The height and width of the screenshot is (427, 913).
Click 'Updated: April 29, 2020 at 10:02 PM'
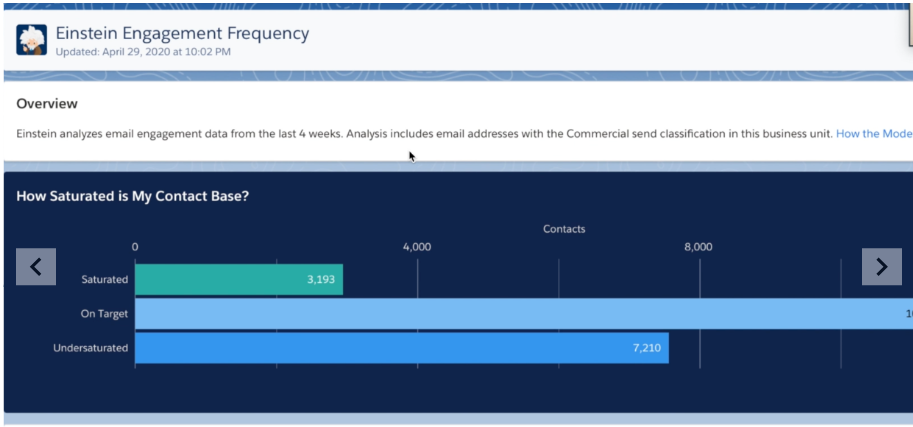coord(143,52)
